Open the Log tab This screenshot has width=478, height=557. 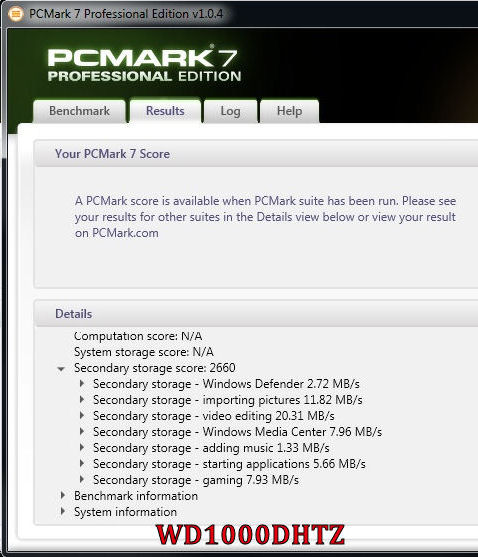230,111
